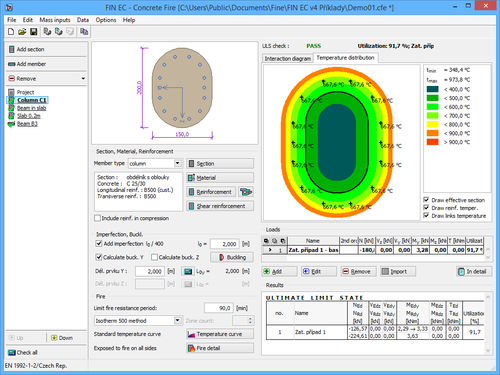This screenshot has height=375, width=500.
Task: Click the Add member button
Action: pyautogui.click(x=46, y=64)
